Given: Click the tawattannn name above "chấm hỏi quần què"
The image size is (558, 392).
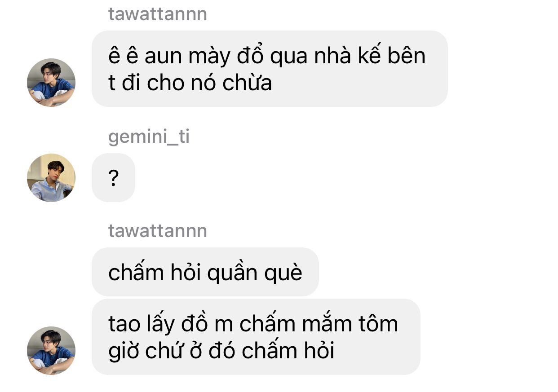Looking at the screenshot, I should tap(158, 231).
